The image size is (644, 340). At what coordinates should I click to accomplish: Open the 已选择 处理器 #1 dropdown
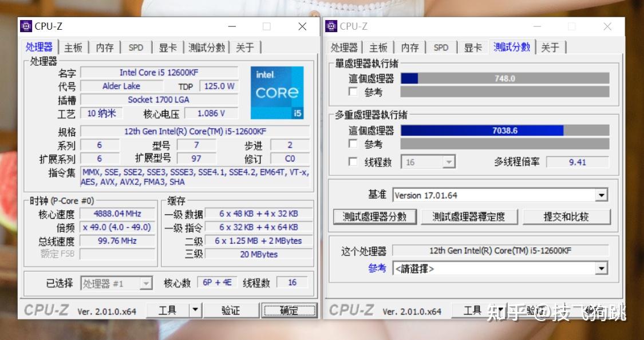click(117, 283)
